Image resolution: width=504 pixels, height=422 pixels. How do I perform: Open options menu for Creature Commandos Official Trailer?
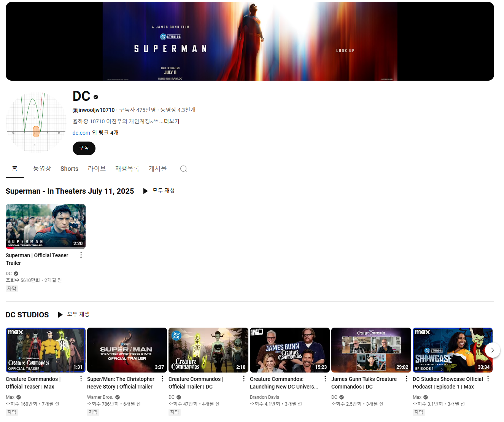244,379
